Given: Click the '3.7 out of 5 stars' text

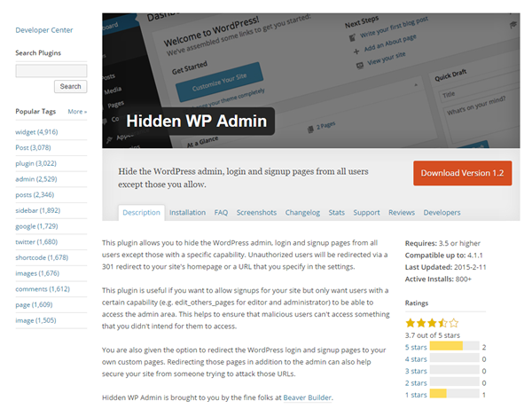Looking at the screenshot, I should tap(433, 335).
